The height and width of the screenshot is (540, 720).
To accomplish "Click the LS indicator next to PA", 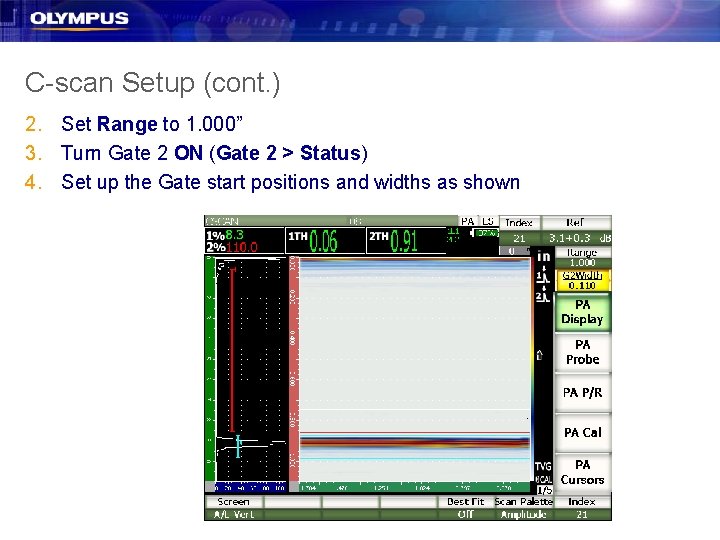I will click(x=488, y=221).
